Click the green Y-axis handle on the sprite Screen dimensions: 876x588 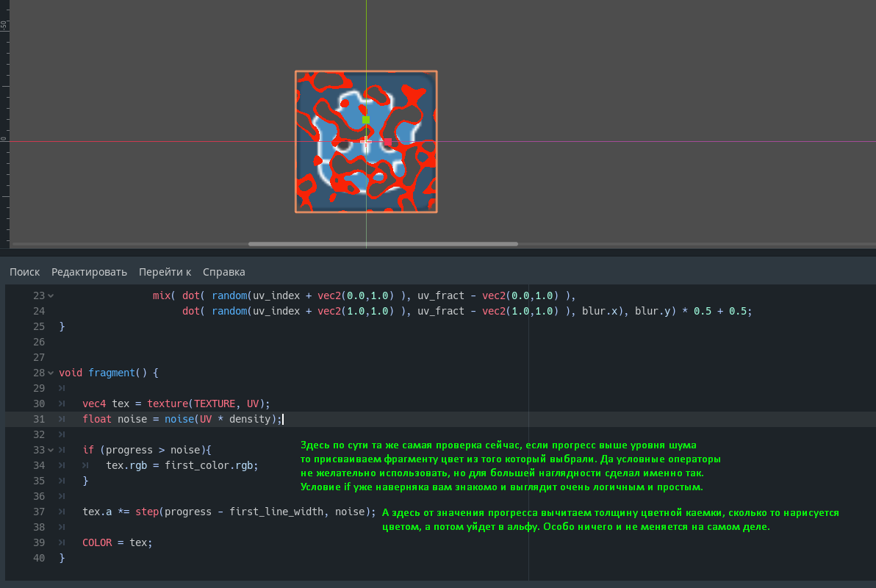pos(366,120)
